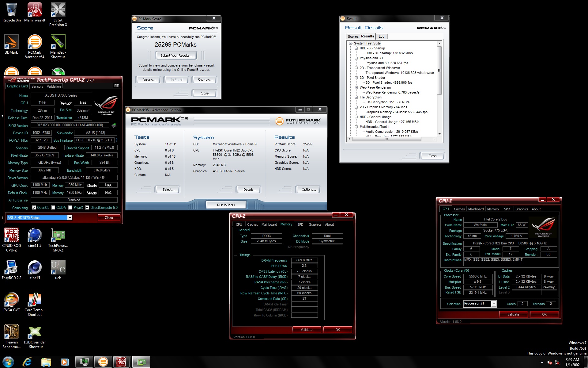Click vertical scrollbar in Result Details list
Image resolution: width=588 pixels, height=368 pixels.
pyautogui.click(x=439, y=71)
